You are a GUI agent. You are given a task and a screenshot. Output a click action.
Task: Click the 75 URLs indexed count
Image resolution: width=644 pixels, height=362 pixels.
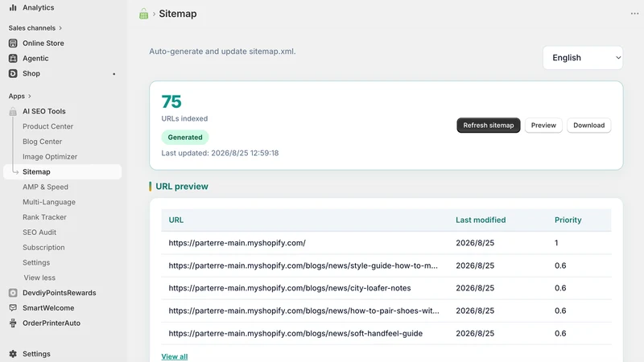(171, 102)
